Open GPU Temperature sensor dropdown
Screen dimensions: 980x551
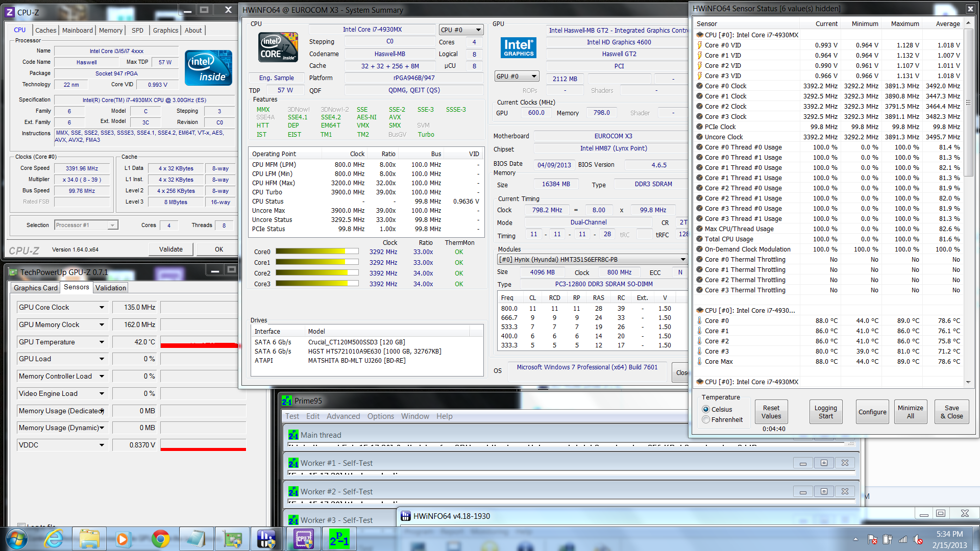tap(102, 342)
